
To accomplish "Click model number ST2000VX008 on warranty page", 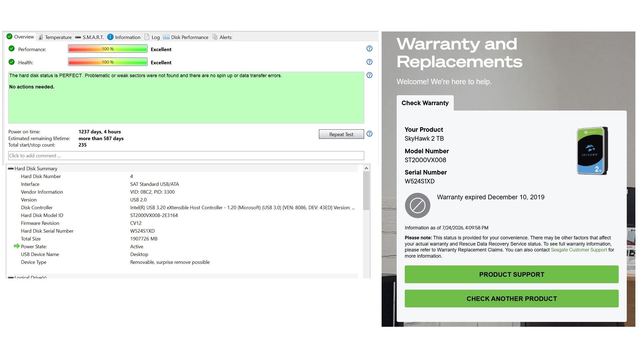I will (425, 160).
